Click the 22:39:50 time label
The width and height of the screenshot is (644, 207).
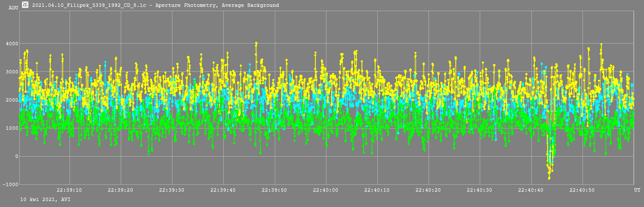(274, 190)
